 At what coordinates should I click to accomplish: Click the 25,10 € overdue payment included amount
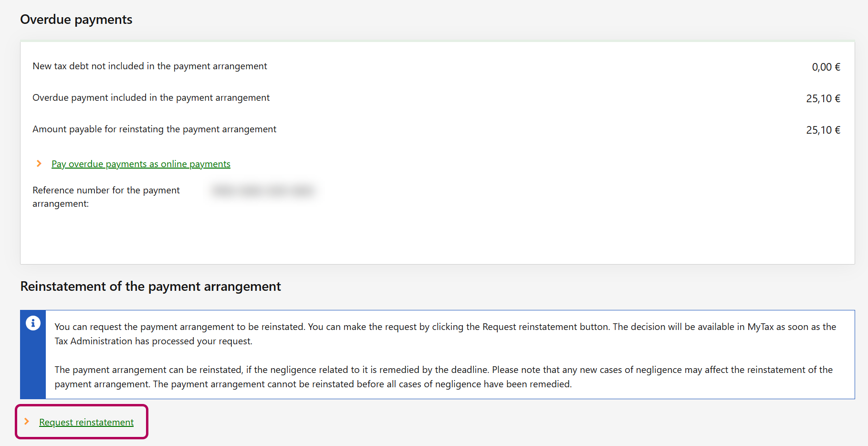point(823,99)
